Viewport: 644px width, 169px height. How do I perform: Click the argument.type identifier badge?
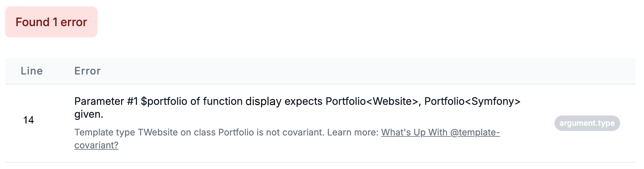(587, 123)
